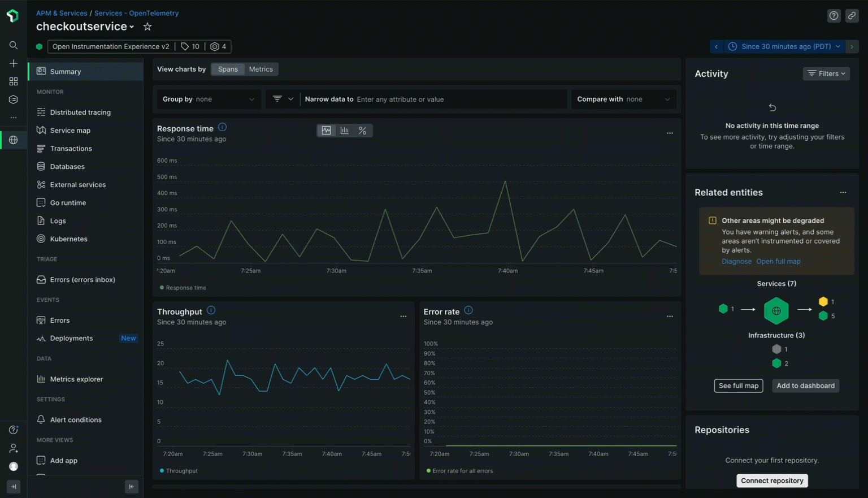868x498 pixels.
Task: Open the help question mark icon
Action: (x=834, y=16)
